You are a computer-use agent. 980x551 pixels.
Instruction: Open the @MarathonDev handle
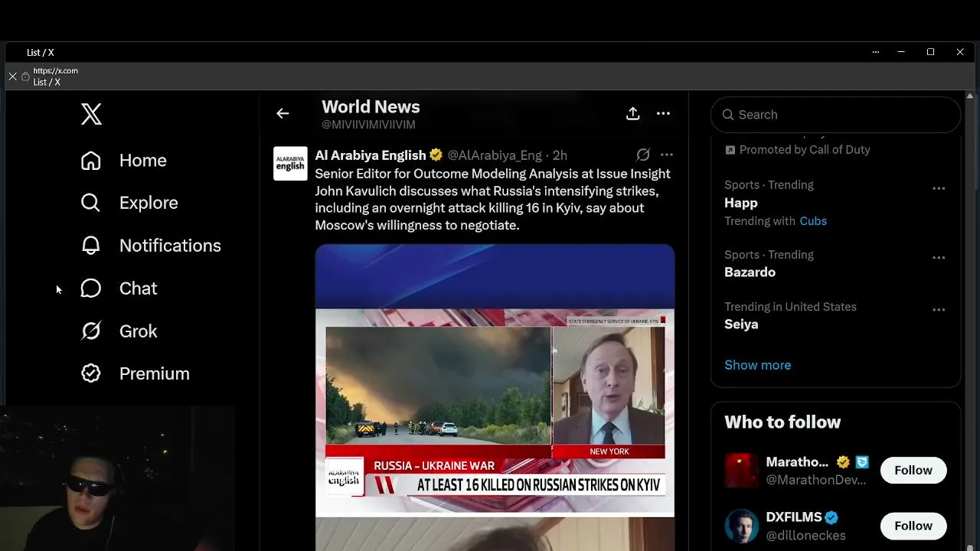pos(816,480)
